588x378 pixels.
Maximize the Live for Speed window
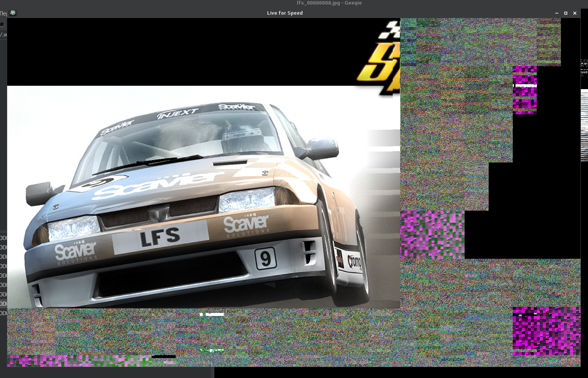pyautogui.click(x=566, y=13)
